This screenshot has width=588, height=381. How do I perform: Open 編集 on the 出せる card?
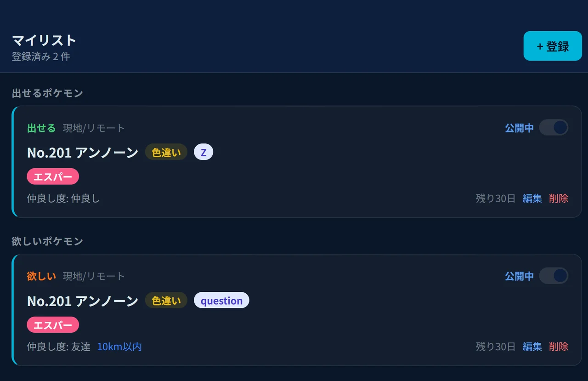pyautogui.click(x=532, y=199)
